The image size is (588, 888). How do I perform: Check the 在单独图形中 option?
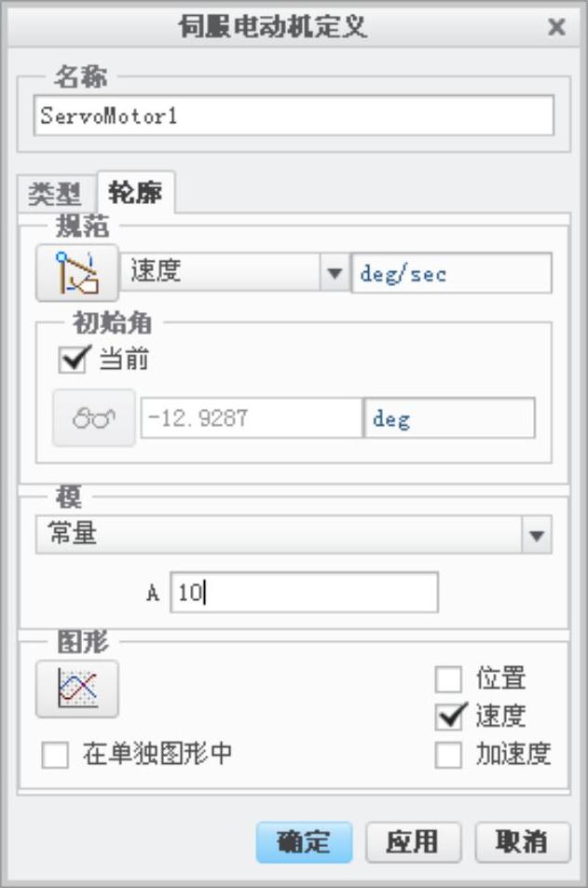[55, 755]
